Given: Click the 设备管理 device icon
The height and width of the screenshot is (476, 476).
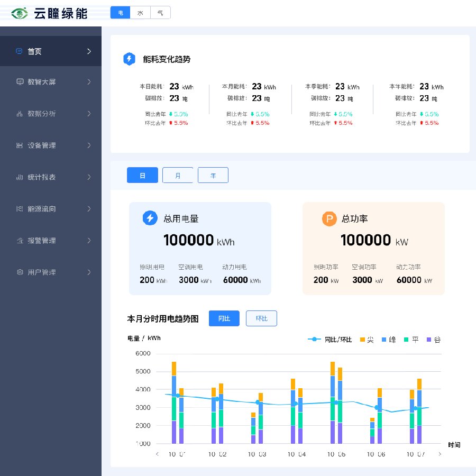Looking at the screenshot, I should click(20, 145).
